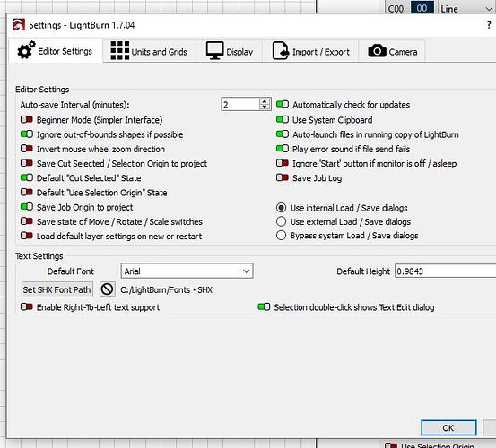Toggle Default "Cut Selected" State
This screenshot has height=448, width=496.
(x=27, y=178)
